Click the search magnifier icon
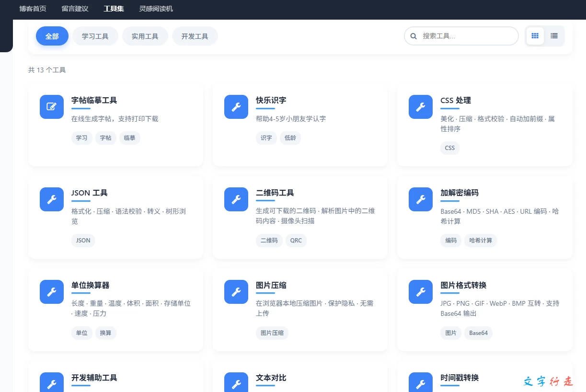586x392 pixels. [x=414, y=36]
